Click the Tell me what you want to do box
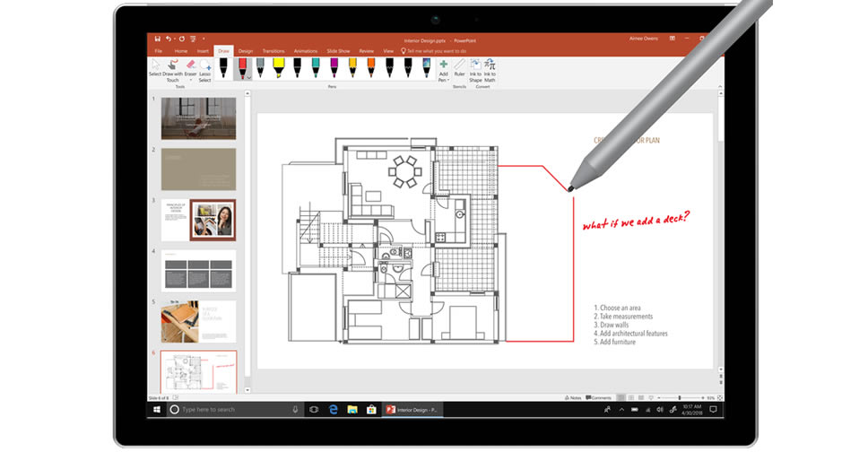Viewport: 868px width, 452px height. (x=437, y=51)
